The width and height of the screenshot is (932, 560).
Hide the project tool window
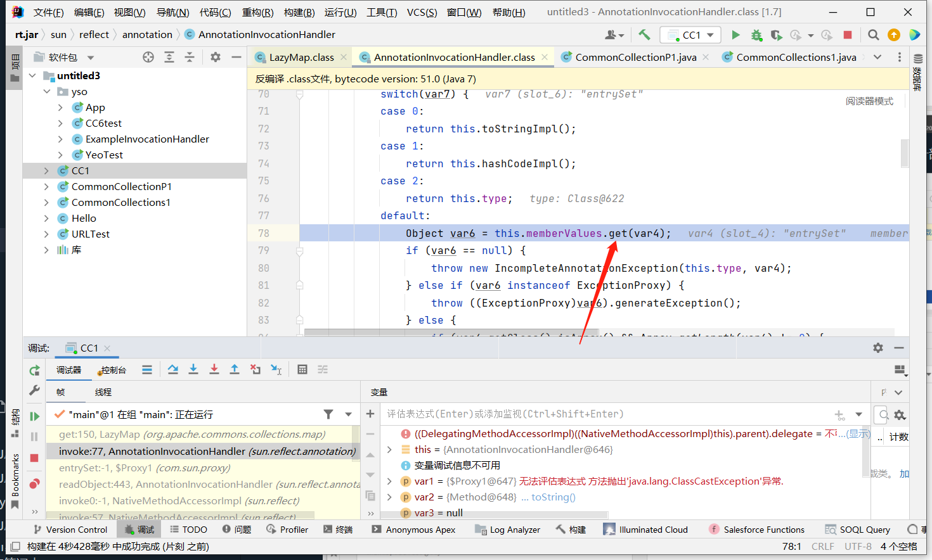pos(236,57)
